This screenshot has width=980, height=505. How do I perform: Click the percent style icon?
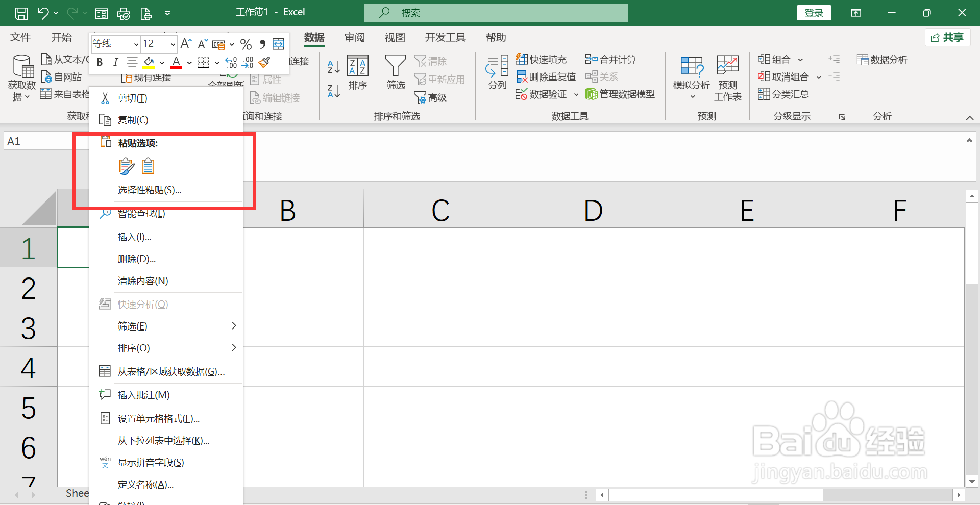tap(246, 44)
